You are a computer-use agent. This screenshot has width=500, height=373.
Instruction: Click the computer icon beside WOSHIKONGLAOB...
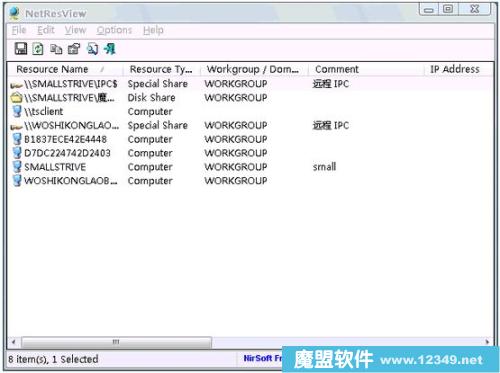point(17,181)
